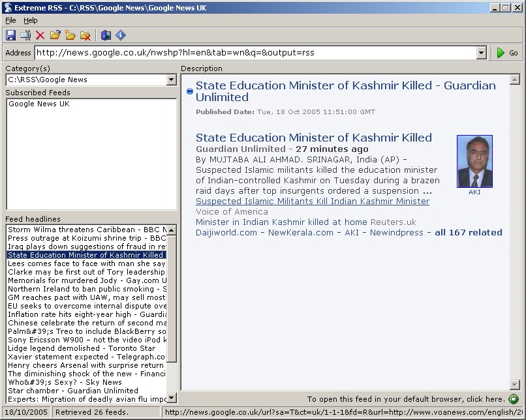Viewport: 526px width, 420px height.
Task: Select Google News UK in Subscribed Feeds
Action: click(x=39, y=104)
